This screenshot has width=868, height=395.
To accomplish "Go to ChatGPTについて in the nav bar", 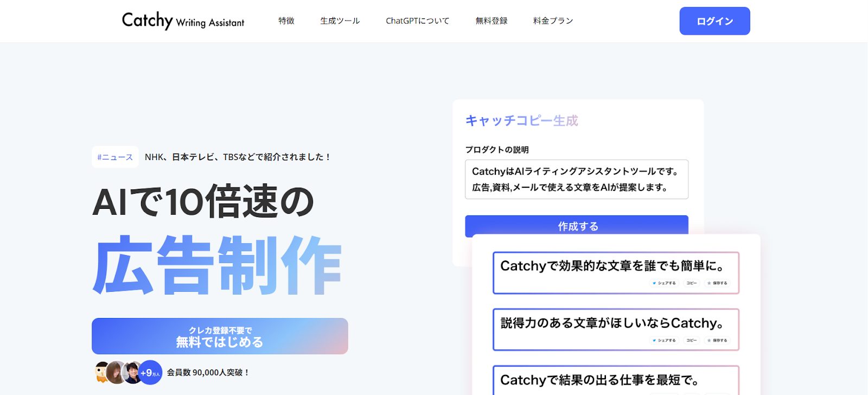I will [417, 21].
